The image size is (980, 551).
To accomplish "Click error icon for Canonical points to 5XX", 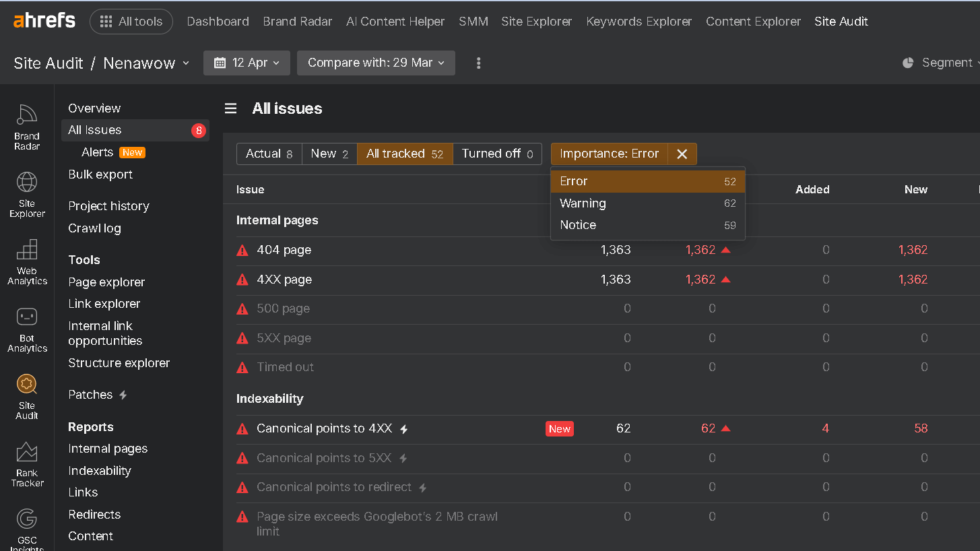I will click(x=242, y=458).
